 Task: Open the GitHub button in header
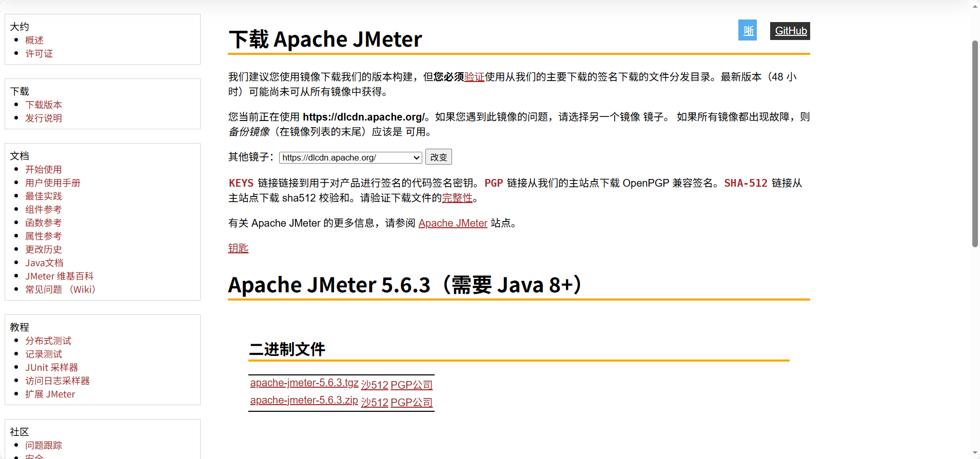[x=790, y=31]
